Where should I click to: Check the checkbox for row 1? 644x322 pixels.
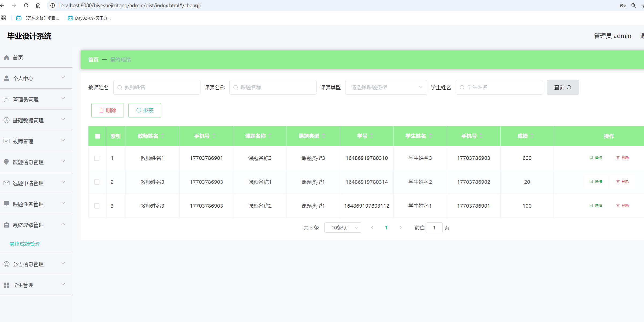(x=97, y=158)
